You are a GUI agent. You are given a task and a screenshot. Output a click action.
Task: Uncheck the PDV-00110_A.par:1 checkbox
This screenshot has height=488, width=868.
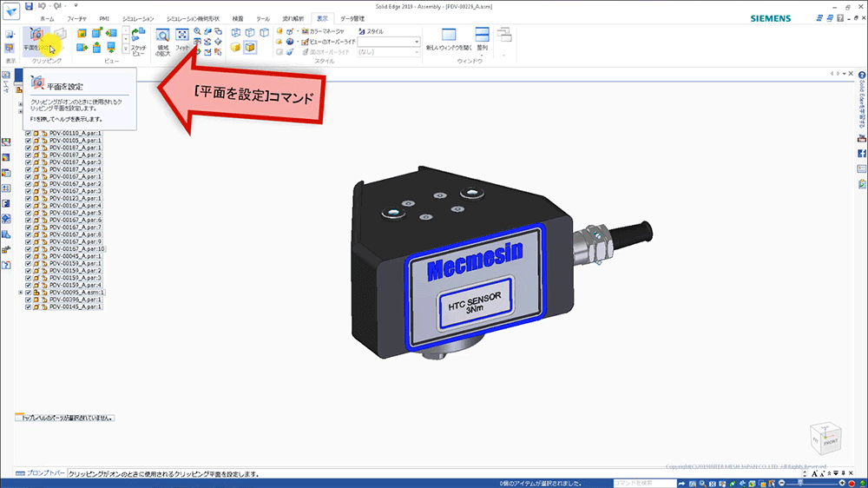point(29,134)
